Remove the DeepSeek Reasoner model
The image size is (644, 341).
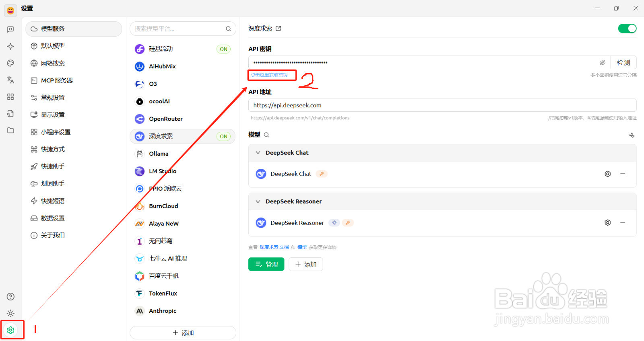(x=623, y=223)
